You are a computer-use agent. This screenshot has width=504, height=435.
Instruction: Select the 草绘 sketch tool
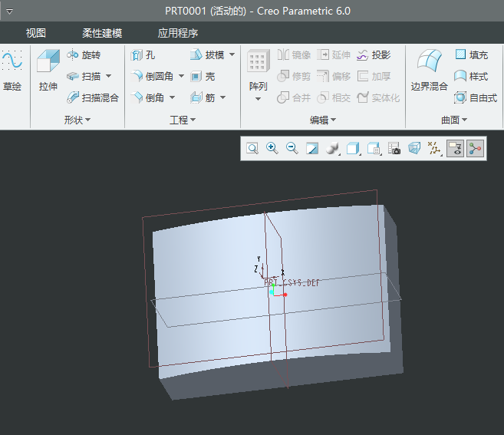pyautogui.click(x=12, y=71)
